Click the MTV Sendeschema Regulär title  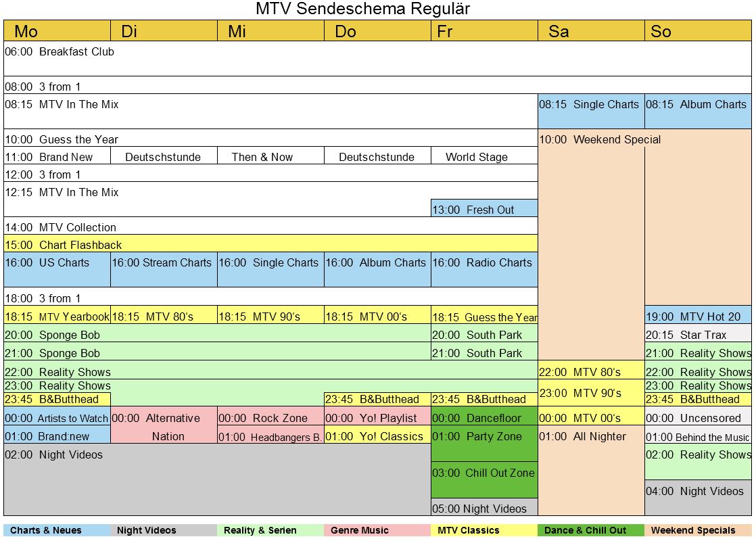pyautogui.click(x=362, y=9)
